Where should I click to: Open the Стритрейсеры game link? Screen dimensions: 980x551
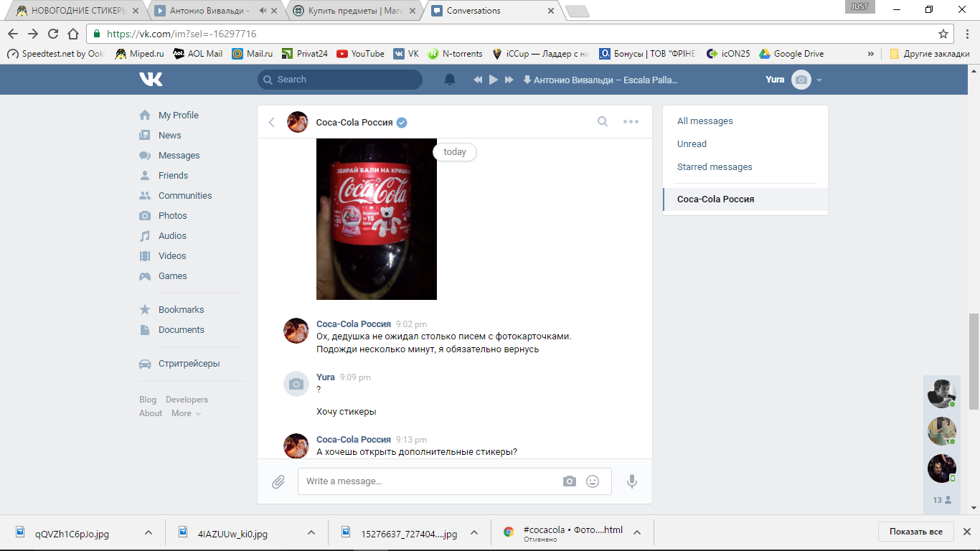[x=189, y=364]
